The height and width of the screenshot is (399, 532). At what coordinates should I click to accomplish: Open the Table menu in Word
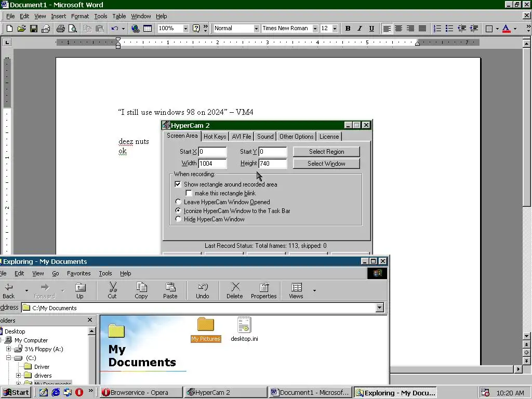119,16
